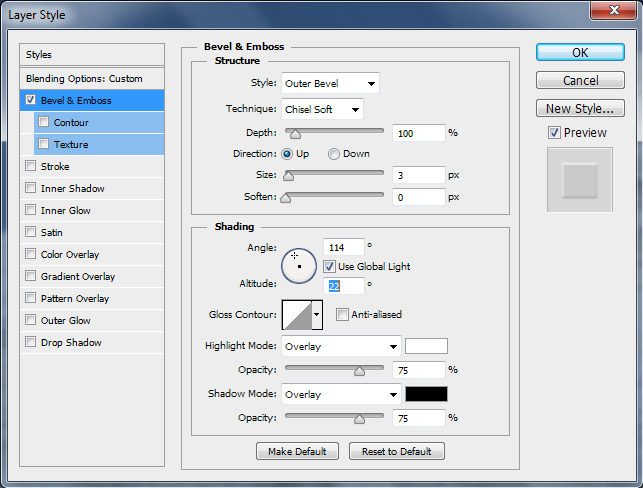643x488 pixels.
Task: Click the Depth slider handle
Action: [x=295, y=134]
